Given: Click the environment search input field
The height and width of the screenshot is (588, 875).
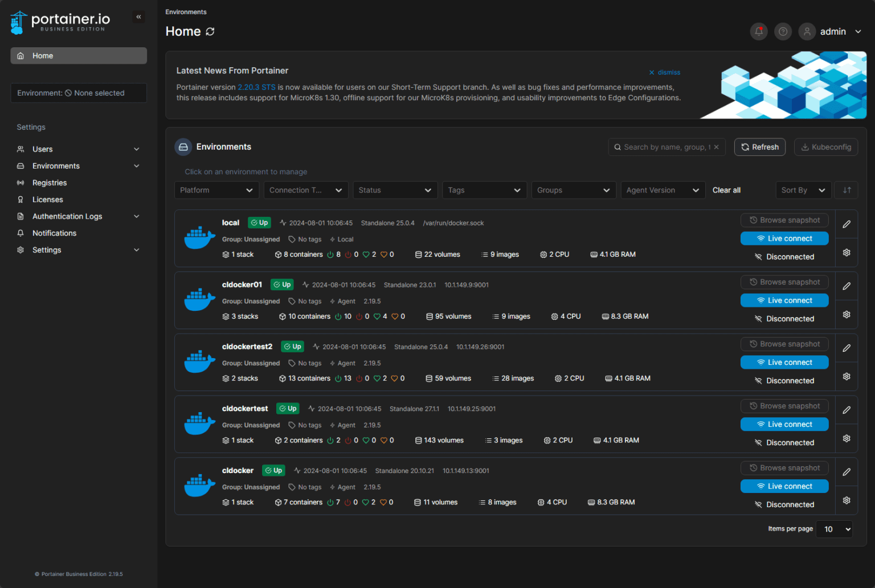Looking at the screenshot, I should [x=664, y=146].
